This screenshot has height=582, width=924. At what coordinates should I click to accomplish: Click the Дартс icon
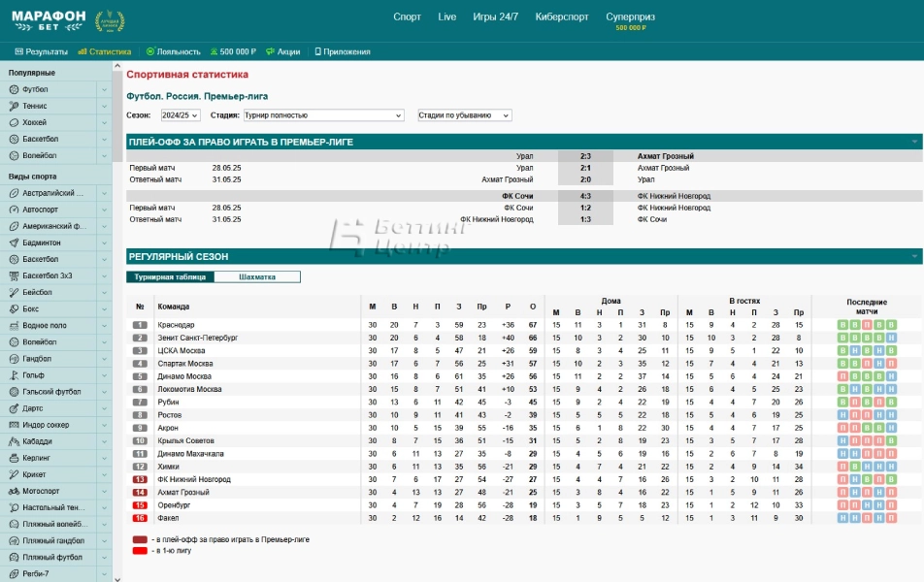[x=15, y=408]
